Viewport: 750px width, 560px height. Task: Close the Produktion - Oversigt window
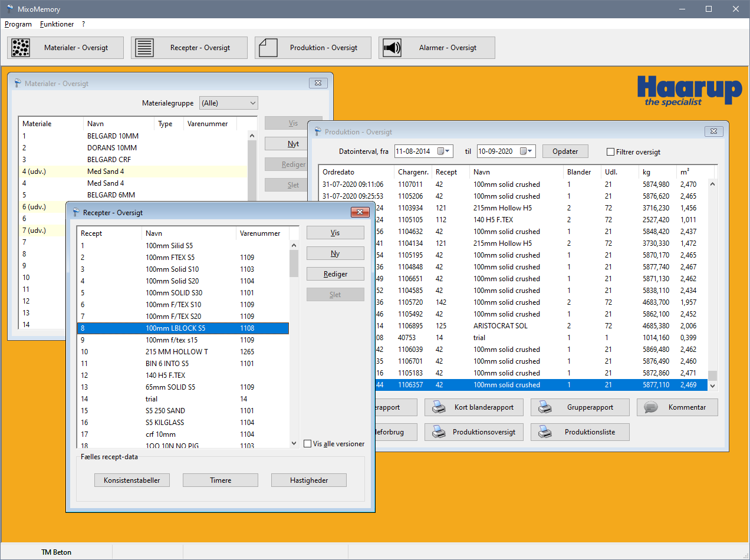tap(713, 131)
